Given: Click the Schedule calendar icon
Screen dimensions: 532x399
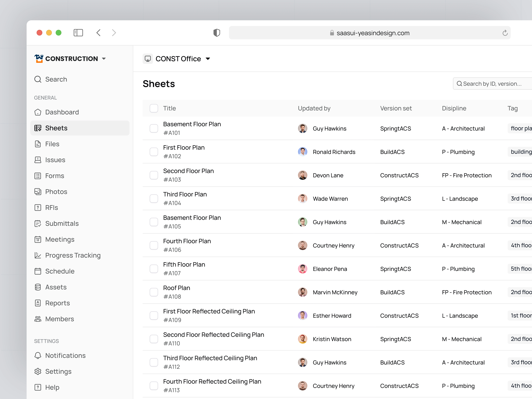Looking at the screenshot, I should point(38,271).
